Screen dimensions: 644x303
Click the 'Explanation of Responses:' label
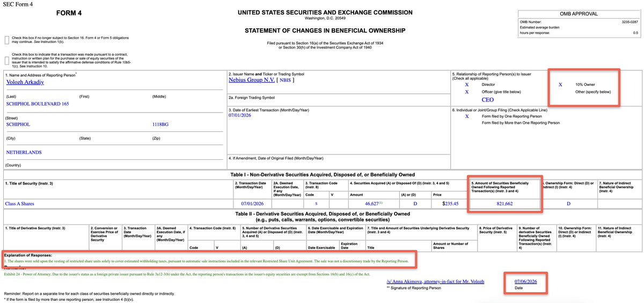pyautogui.click(x=27, y=255)
